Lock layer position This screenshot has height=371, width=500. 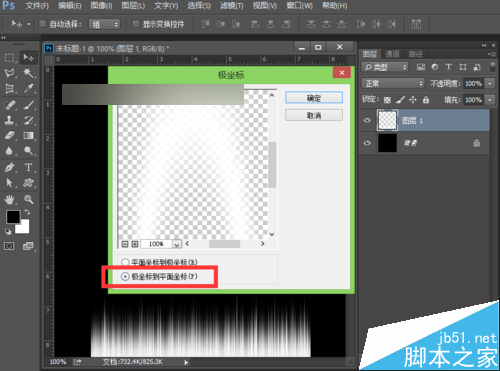click(413, 100)
